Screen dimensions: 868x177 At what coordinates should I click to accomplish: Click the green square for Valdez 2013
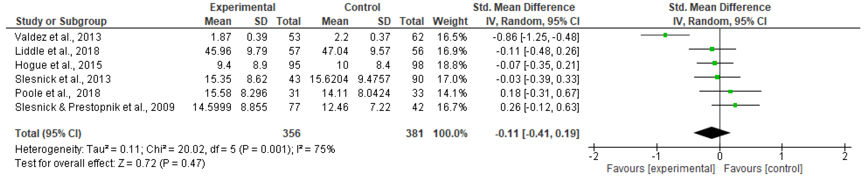click(665, 35)
